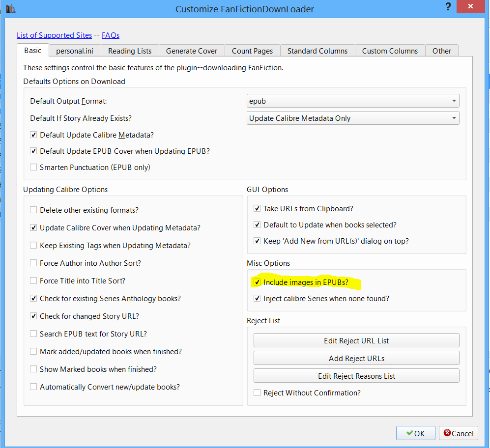Viewport: 490px width, 448px height.
Task: Enable Mark added/updated books when finished
Action: (x=33, y=351)
